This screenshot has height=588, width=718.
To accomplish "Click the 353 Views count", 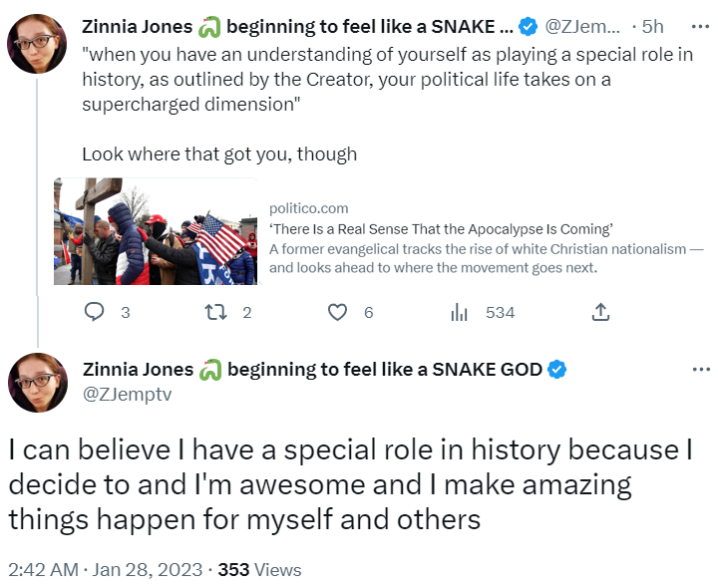I will point(259,570).
